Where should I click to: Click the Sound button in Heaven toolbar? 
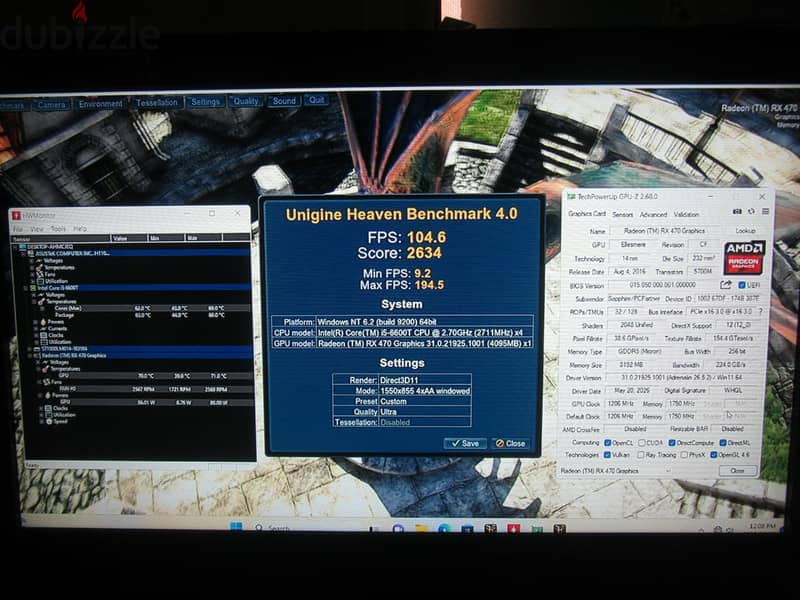[x=284, y=101]
